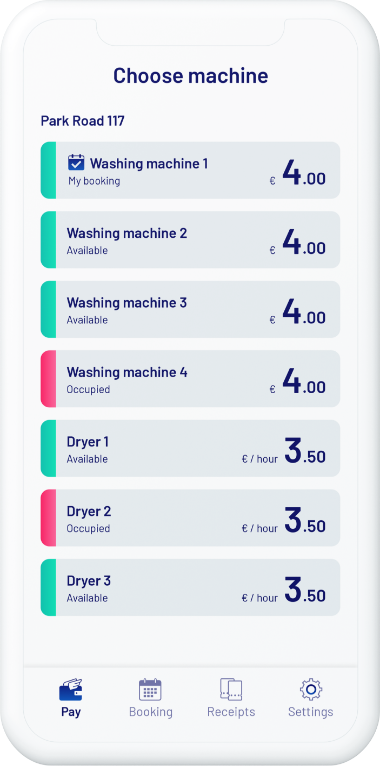Click the Park Road 117 location label
Image resolution: width=380 pixels, height=766 pixels.
tap(83, 121)
